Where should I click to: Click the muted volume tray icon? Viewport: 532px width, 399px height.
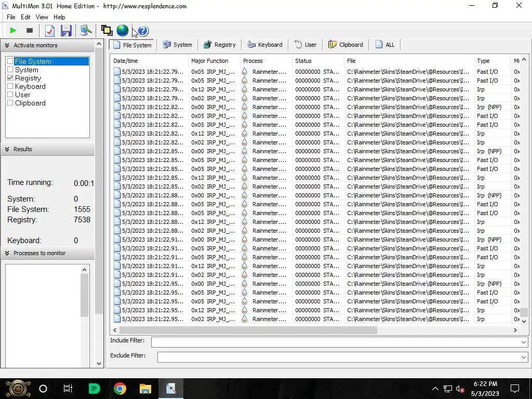tap(460, 389)
